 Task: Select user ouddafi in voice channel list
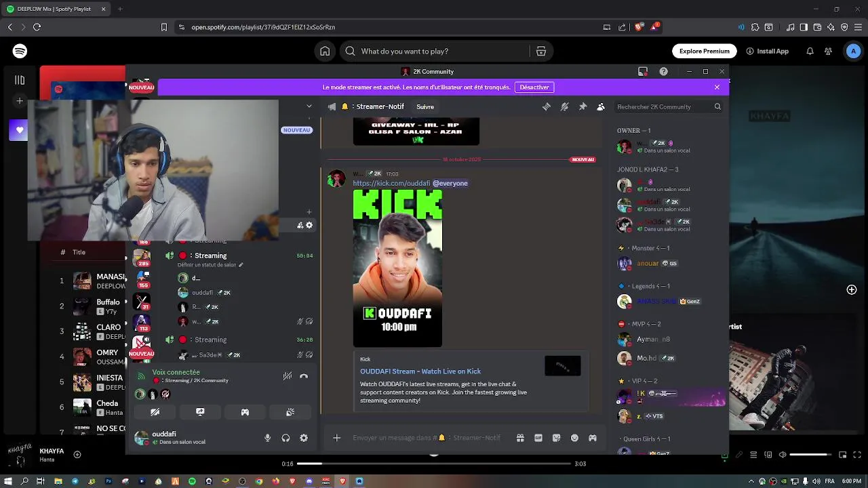202,293
